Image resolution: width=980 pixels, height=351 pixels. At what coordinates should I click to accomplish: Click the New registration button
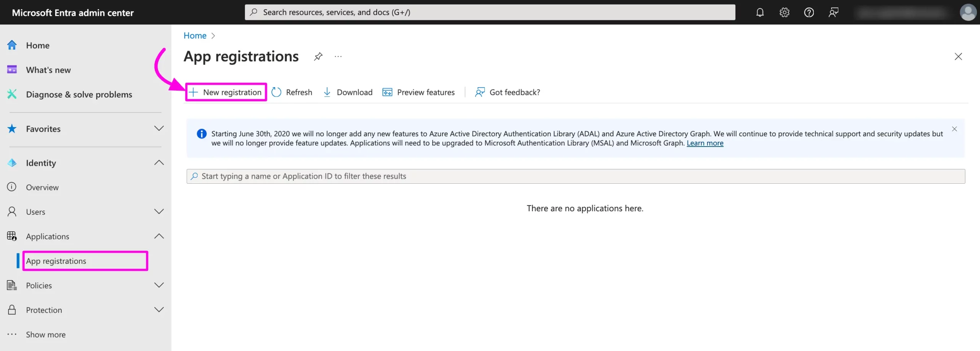coord(226,92)
